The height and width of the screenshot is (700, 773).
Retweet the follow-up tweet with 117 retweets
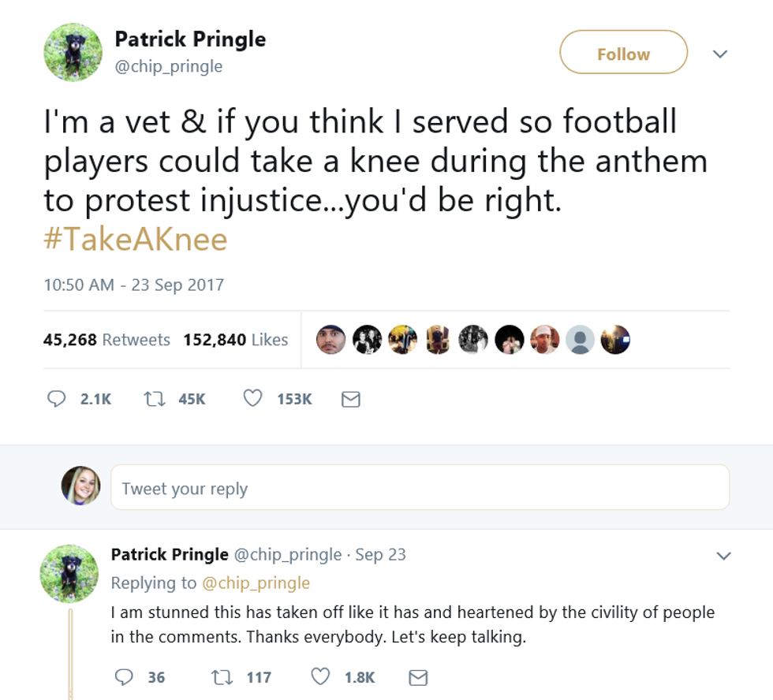(222, 677)
